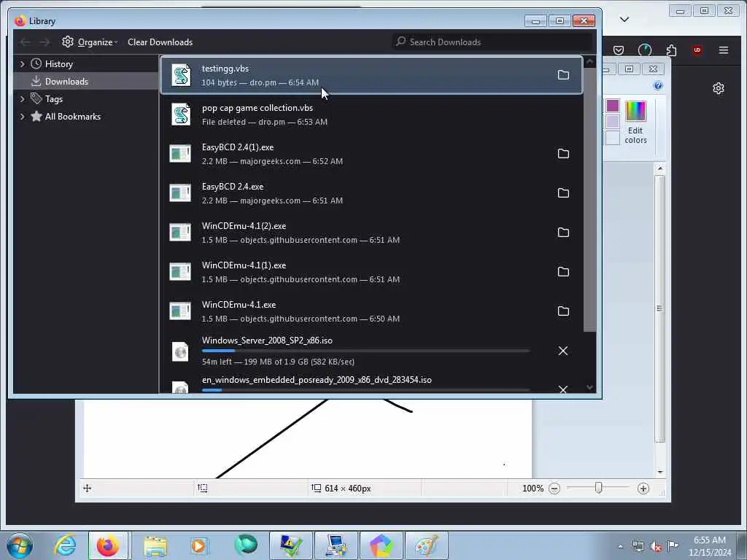
Task: Go back in Library navigation
Action: pyautogui.click(x=26, y=42)
